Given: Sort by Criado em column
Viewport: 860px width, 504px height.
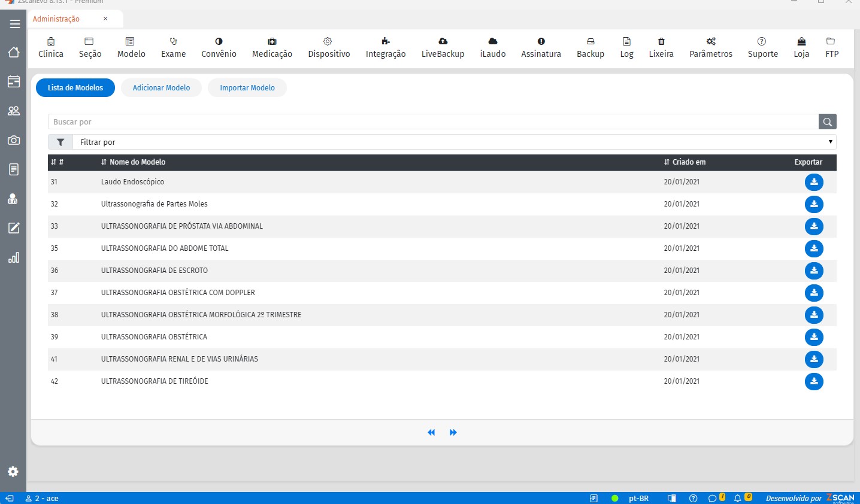Looking at the screenshot, I should 685,162.
